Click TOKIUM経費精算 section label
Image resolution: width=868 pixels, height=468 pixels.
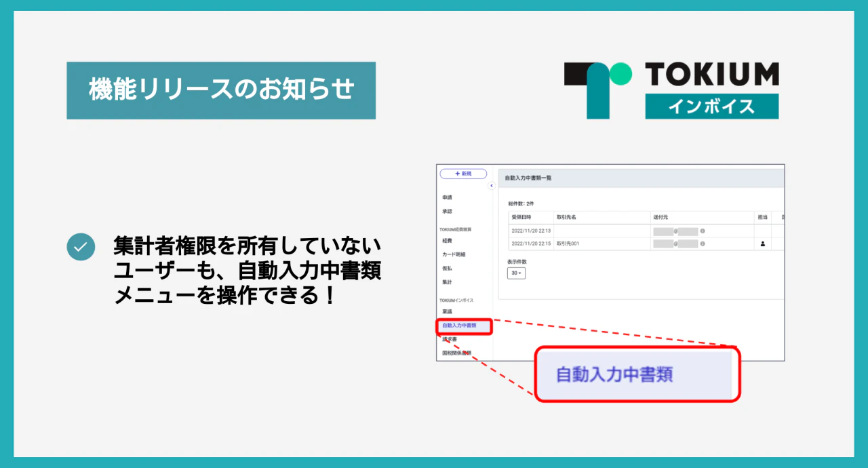pos(455,229)
